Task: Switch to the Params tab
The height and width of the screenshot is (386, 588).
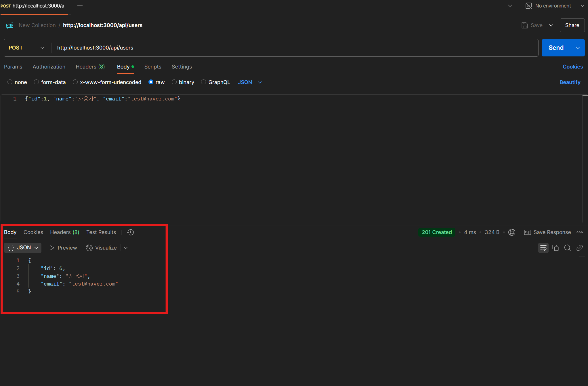Action: click(x=13, y=67)
